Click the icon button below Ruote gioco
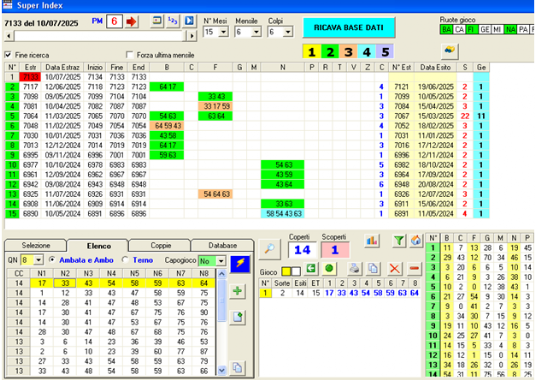Screen dimensions: 535x380 450,51
